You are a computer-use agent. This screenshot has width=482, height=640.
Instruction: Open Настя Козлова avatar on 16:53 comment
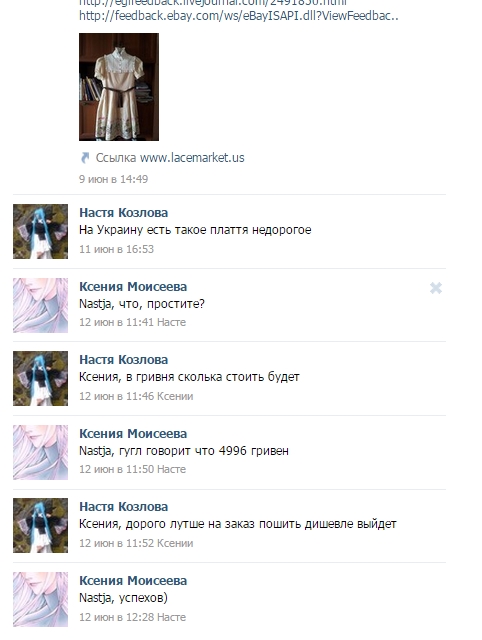[40, 231]
